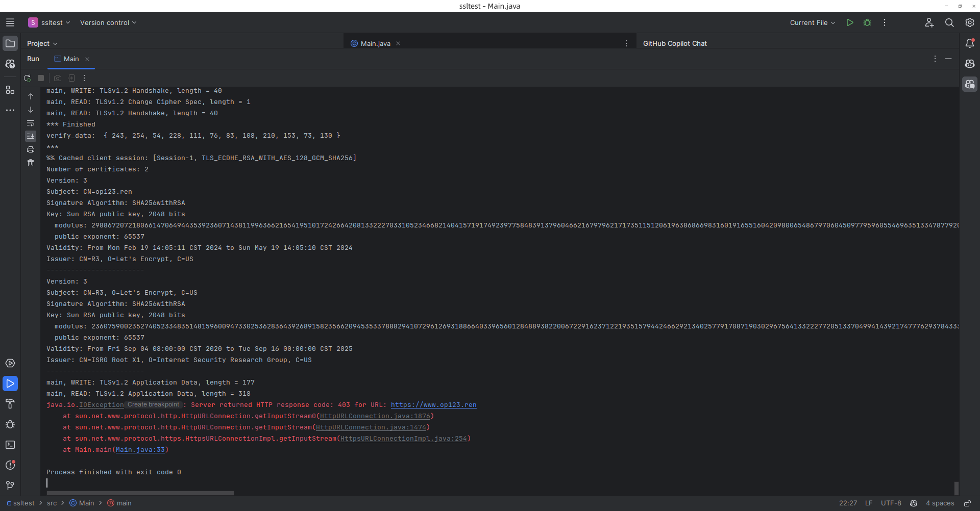Click main method breadcrumb in status bar
The image size is (980, 511).
click(119, 503)
